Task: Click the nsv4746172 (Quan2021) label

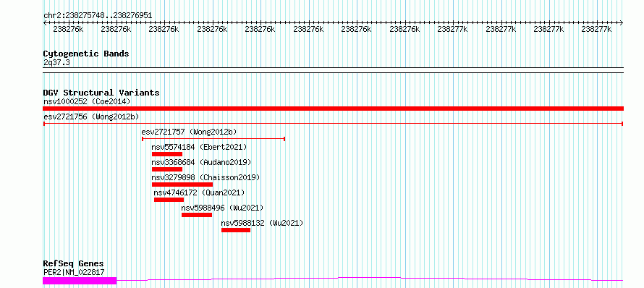Action: [199, 192]
